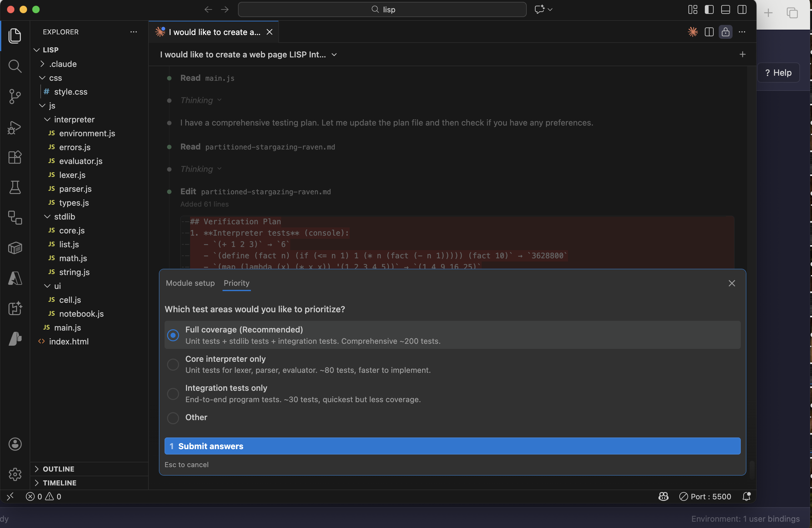Open the Docker containers view

click(x=15, y=248)
